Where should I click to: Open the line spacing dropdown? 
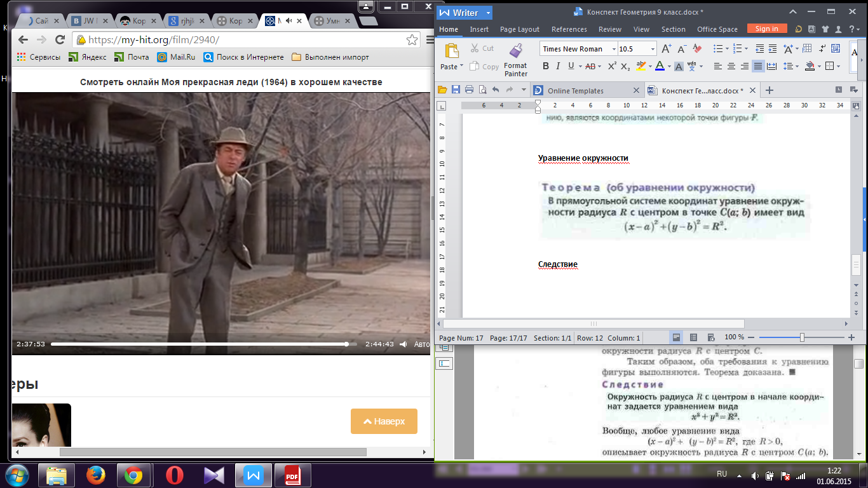797,66
